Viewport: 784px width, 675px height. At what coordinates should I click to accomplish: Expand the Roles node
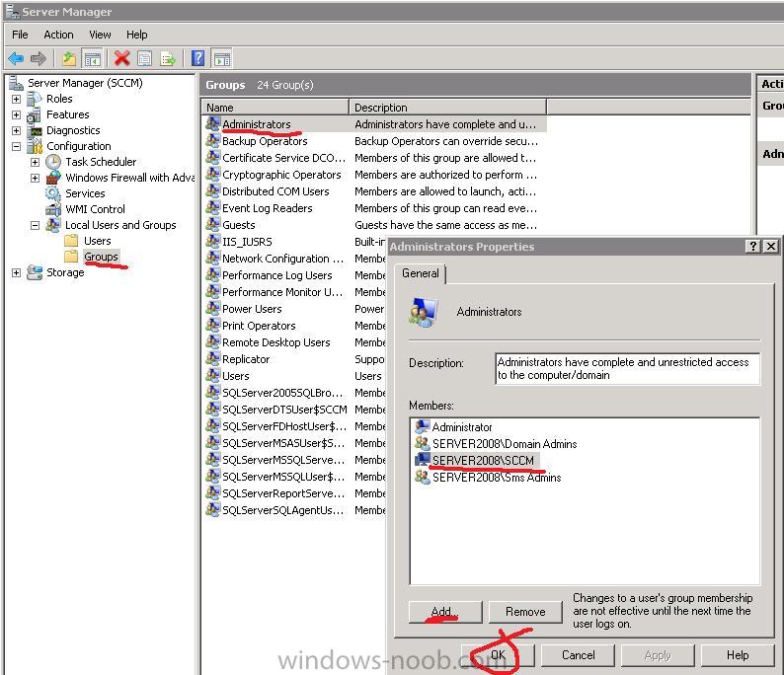coord(16,99)
